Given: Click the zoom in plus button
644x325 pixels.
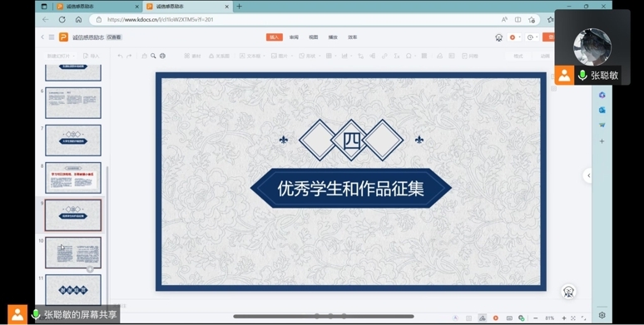Looking at the screenshot, I should tap(564, 318).
